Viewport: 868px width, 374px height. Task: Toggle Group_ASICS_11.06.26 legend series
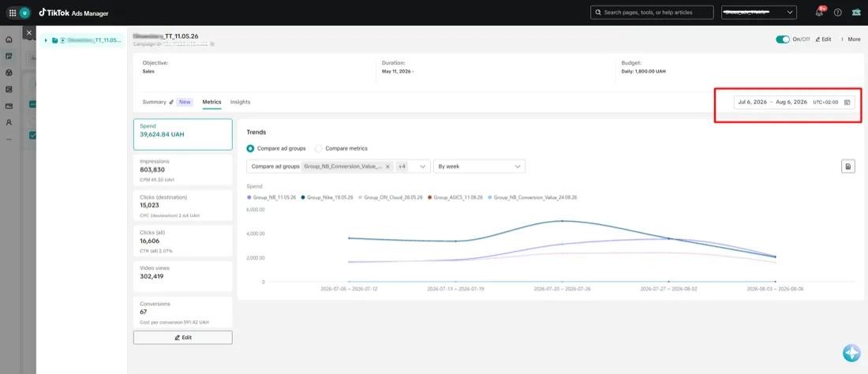click(455, 197)
